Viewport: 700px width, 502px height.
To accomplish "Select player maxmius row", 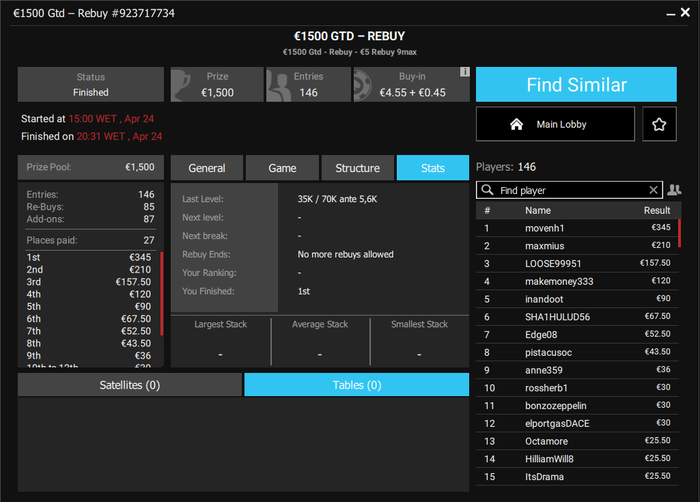I will pyautogui.click(x=577, y=246).
